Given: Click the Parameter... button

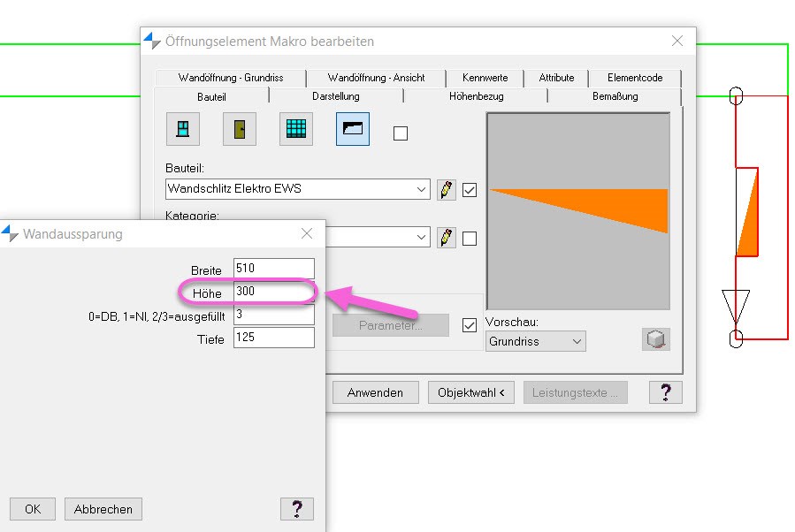Looking at the screenshot, I should coord(390,325).
